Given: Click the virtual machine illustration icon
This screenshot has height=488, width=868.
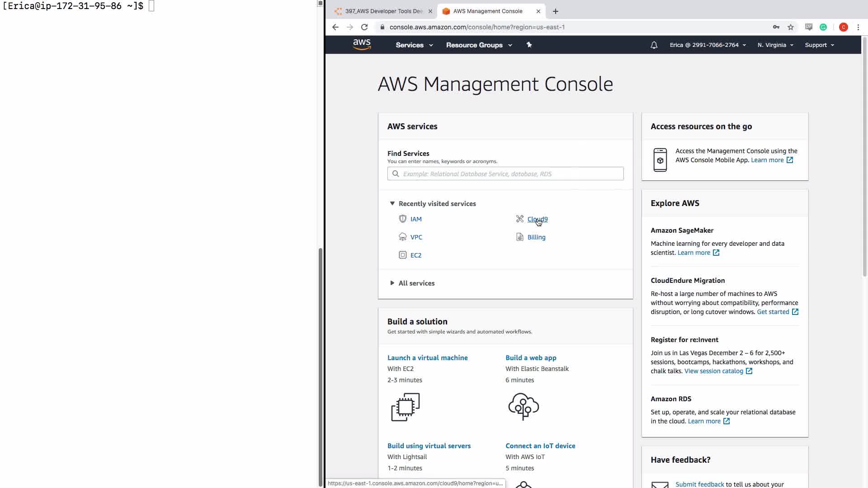Looking at the screenshot, I should (405, 407).
